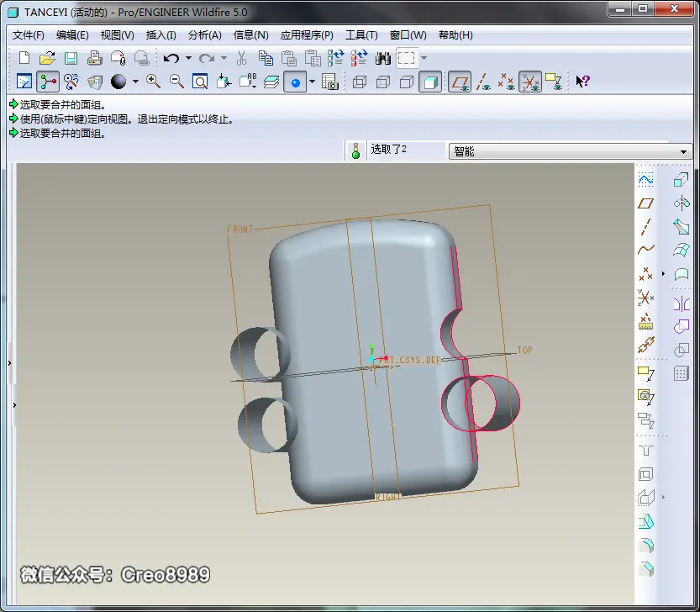Image resolution: width=700 pixels, height=612 pixels.
Task: Click the Save file icon
Action: click(x=71, y=58)
